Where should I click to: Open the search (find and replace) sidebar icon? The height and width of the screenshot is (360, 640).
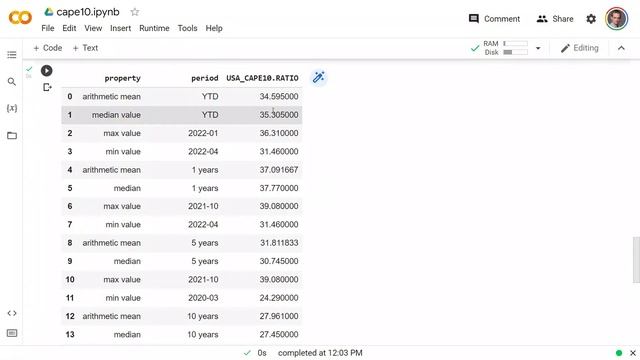coord(12,82)
